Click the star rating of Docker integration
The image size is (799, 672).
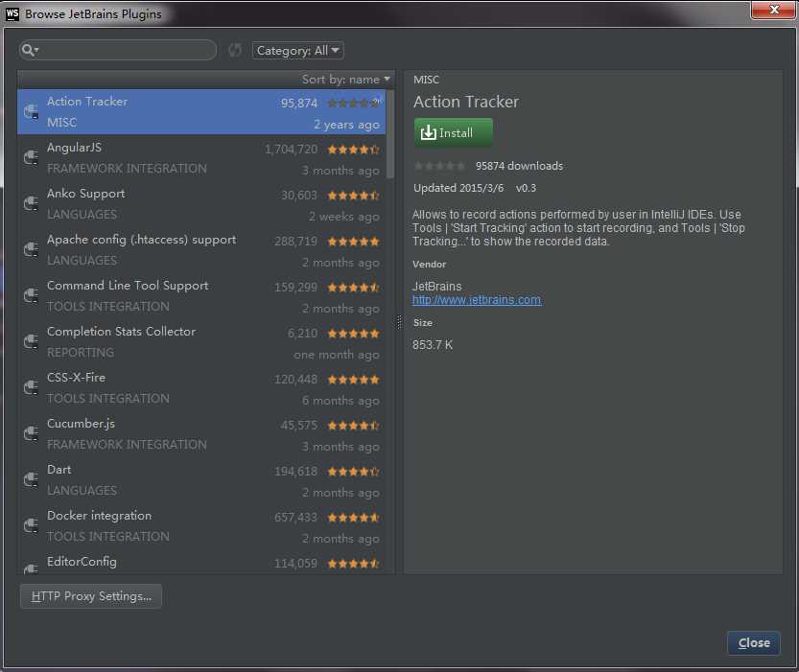click(x=353, y=518)
